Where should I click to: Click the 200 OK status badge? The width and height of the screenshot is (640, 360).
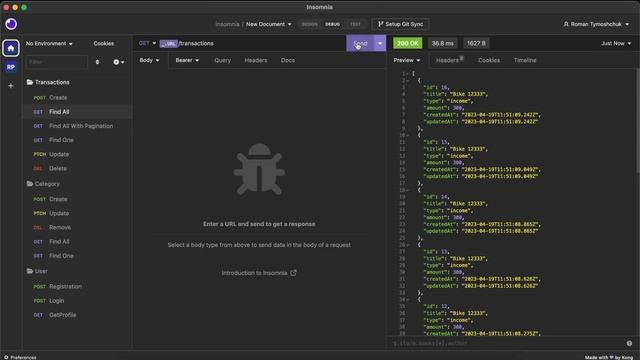point(407,43)
